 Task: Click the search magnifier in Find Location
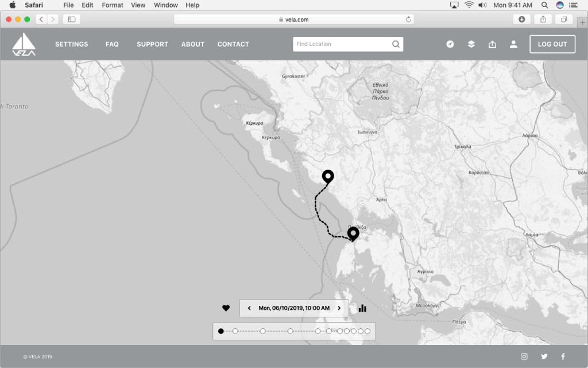click(x=396, y=44)
